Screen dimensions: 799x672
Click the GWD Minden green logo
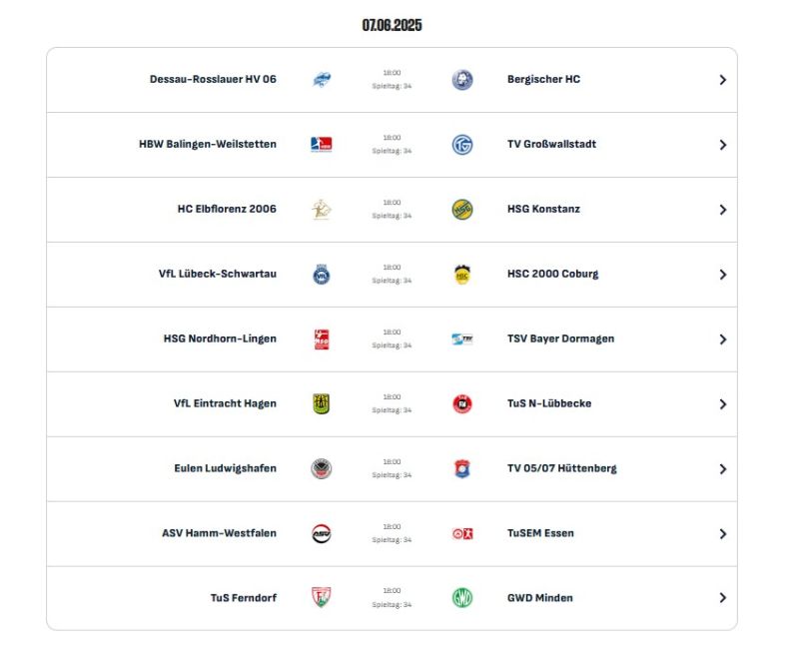coord(462,598)
